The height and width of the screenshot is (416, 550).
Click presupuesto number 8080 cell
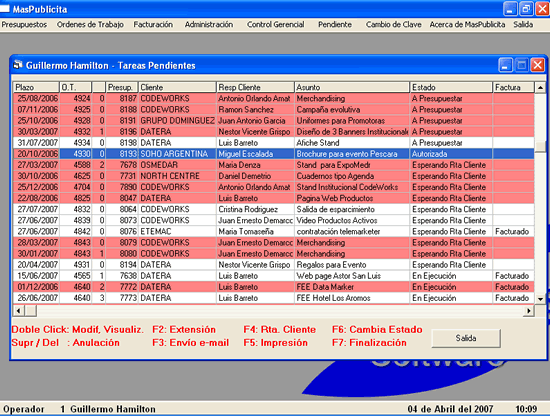click(121, 254)
